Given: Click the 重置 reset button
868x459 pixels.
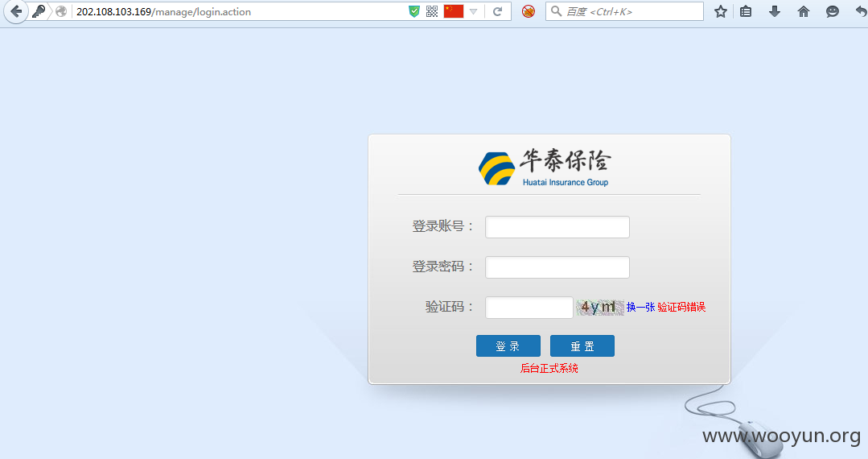Looking at the screenshot, I should pos(582,346).
